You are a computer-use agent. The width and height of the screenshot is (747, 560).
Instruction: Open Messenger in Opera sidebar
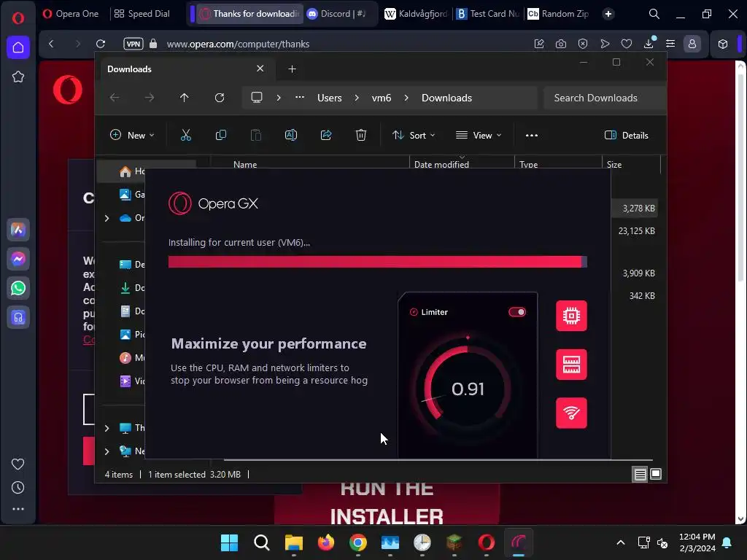pos(18,259)
